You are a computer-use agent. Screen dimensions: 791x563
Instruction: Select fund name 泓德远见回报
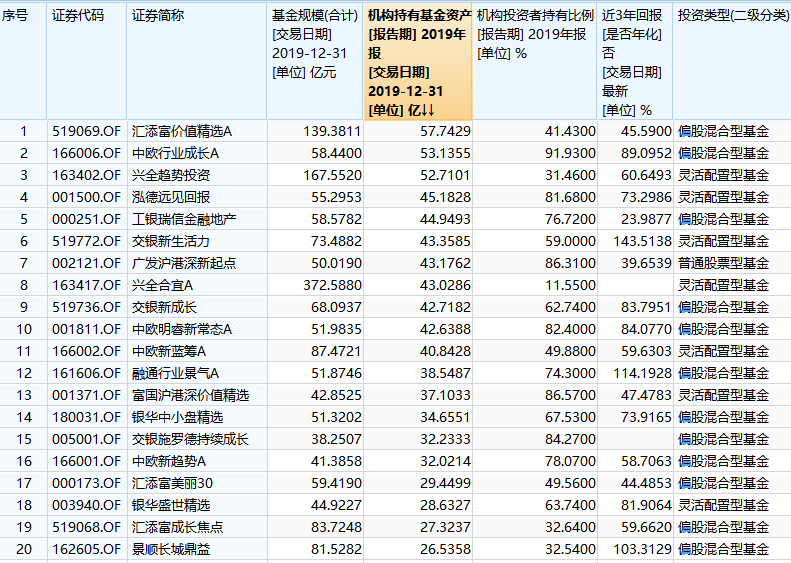pyautogui.click(x=171, y=197)
